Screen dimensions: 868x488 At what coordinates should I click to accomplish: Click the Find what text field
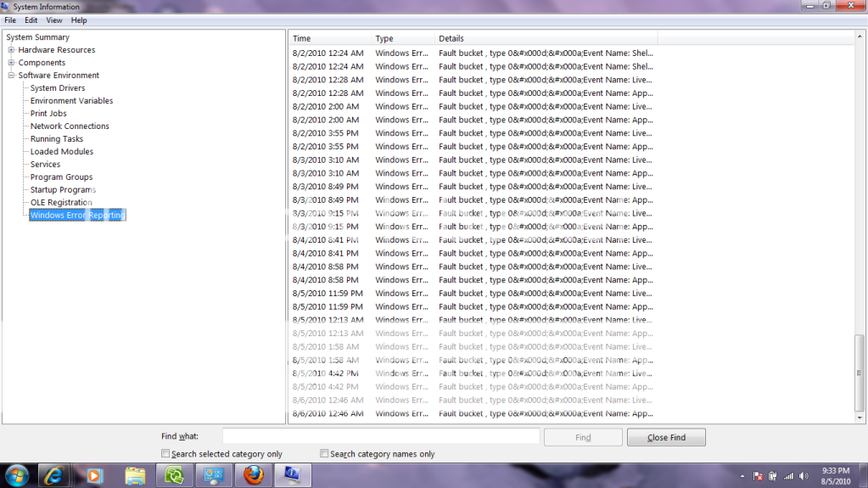[x=381, y=436]
